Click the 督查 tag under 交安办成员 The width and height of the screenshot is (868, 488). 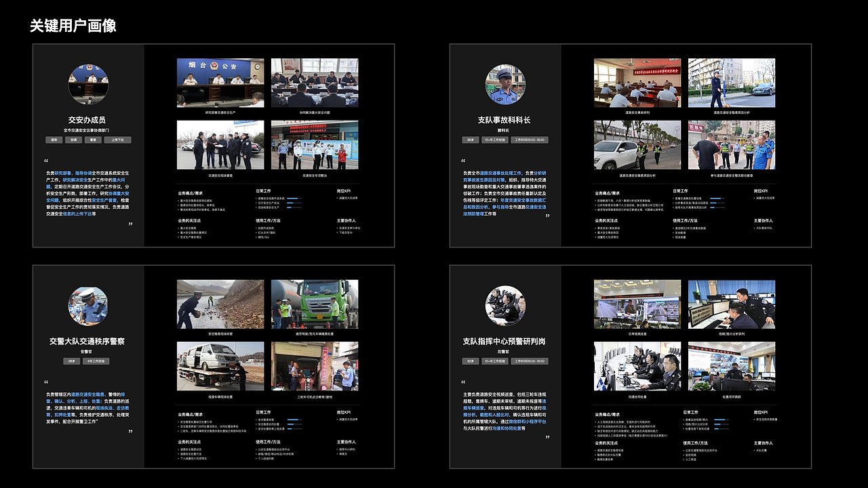[x=93, y=140]
